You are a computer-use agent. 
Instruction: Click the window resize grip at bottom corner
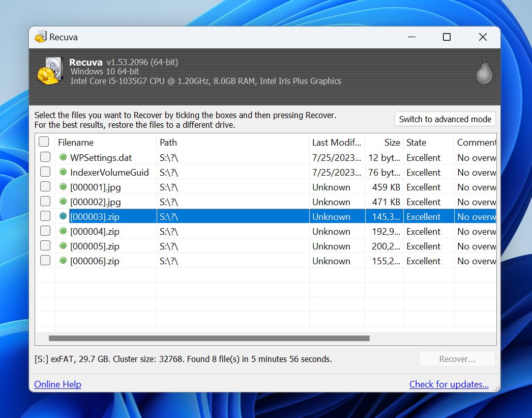click(x=496, y=388)
